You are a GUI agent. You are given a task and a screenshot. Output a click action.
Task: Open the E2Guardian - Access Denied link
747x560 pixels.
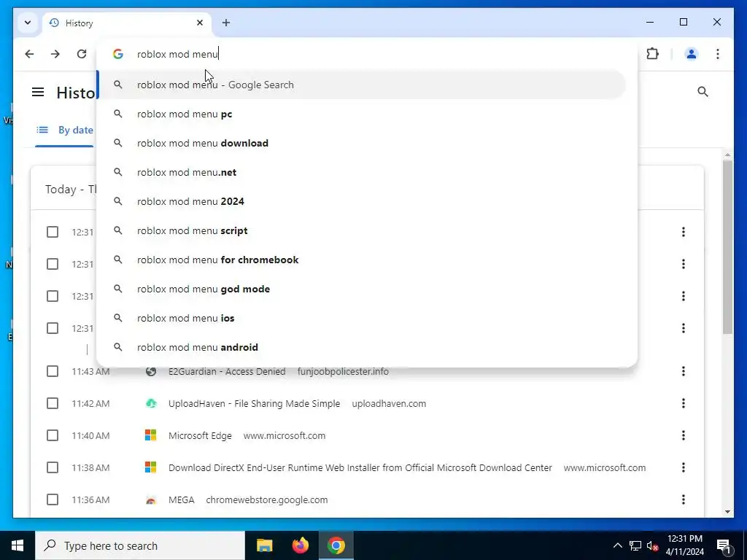(x=227, y=371)
